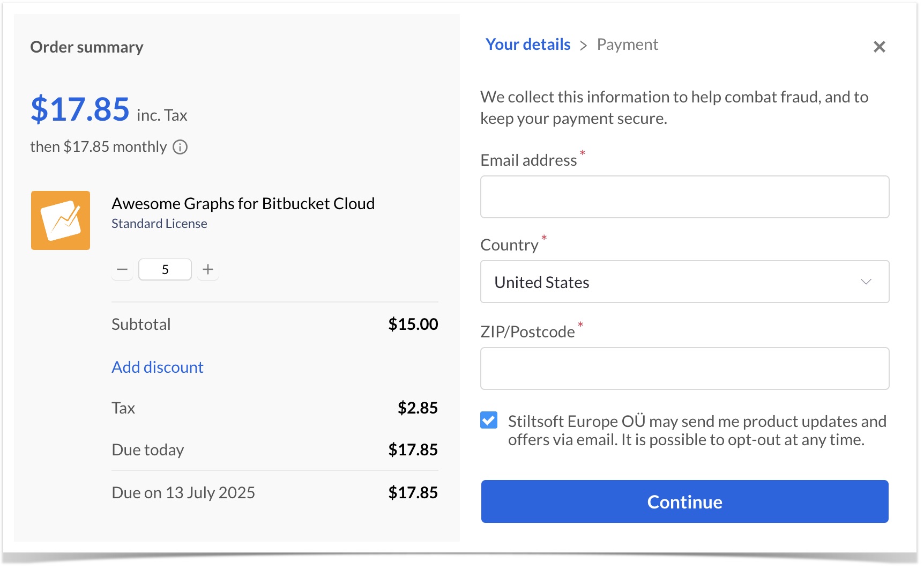Click the Add discount link

pos(157,367)
